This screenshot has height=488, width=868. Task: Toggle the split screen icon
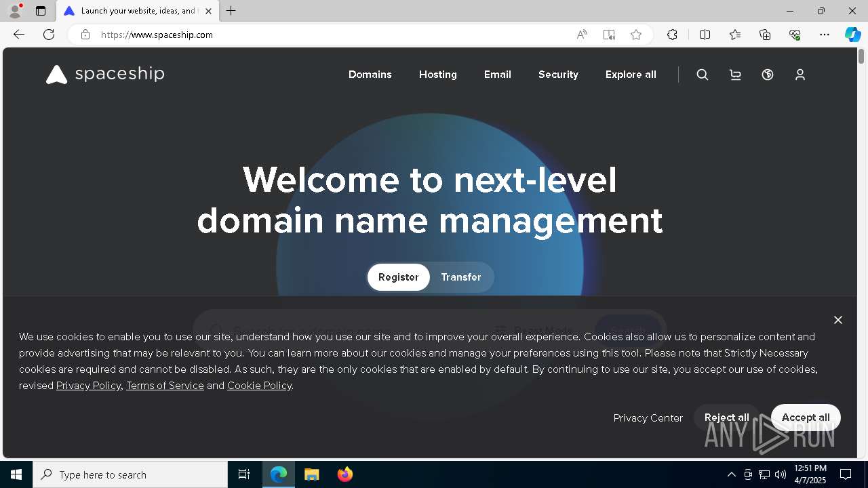point(705,35)
